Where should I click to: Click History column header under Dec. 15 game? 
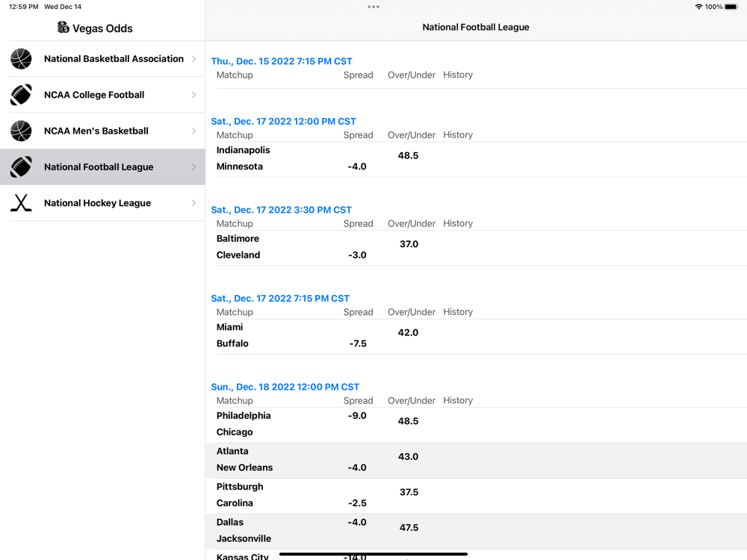458,75
